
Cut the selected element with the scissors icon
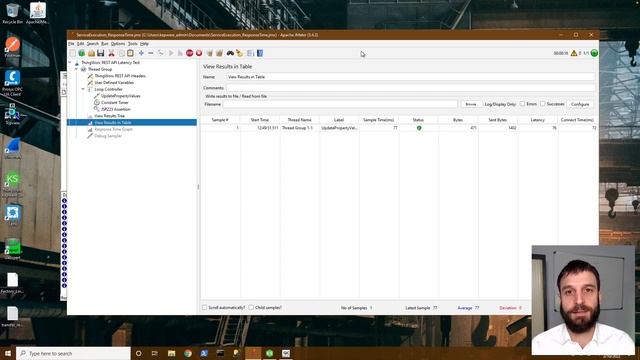pyautogui.click(x=111, y=53)
